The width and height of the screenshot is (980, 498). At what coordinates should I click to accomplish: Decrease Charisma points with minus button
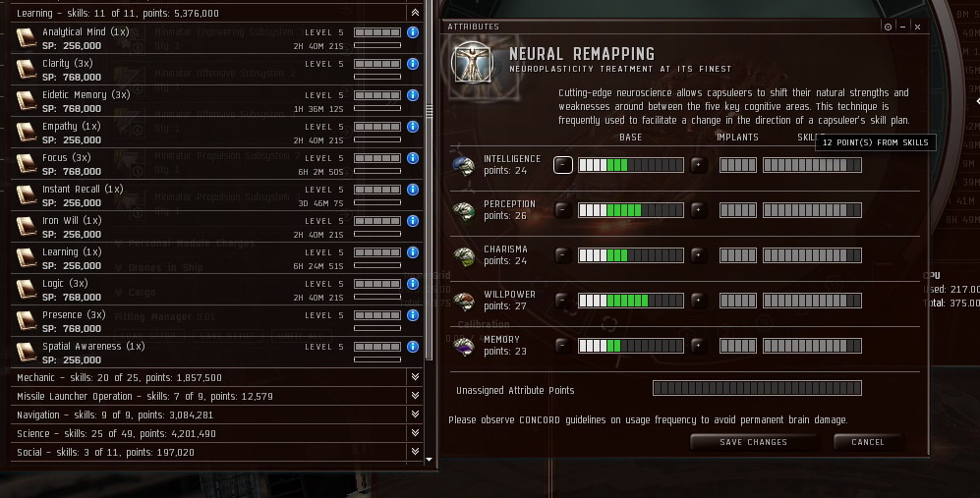click(x=562, y=255)
